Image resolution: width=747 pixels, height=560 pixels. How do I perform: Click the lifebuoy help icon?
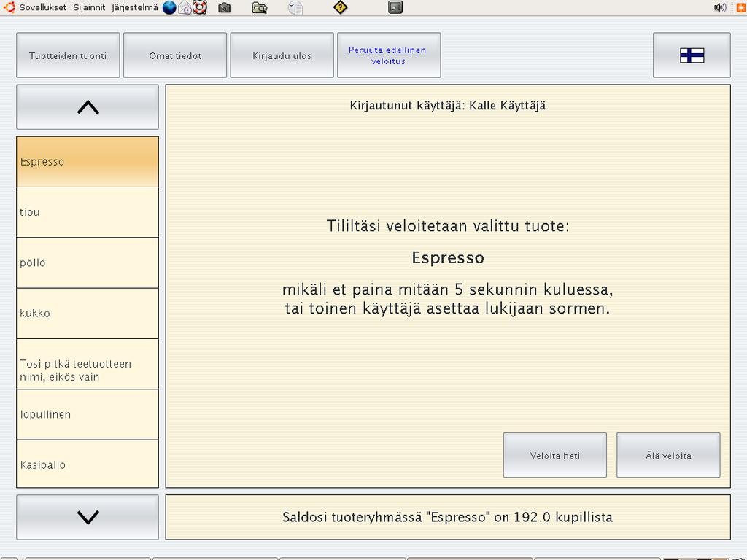(x=200, y=7)
